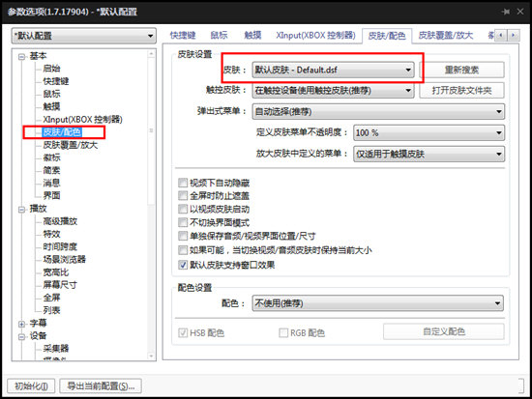The height and width of the screenshot is (399, 532).
Task: Enable the 不切换界面模式 checkbox
Action: pyautogui.click(x=183, y=222)
